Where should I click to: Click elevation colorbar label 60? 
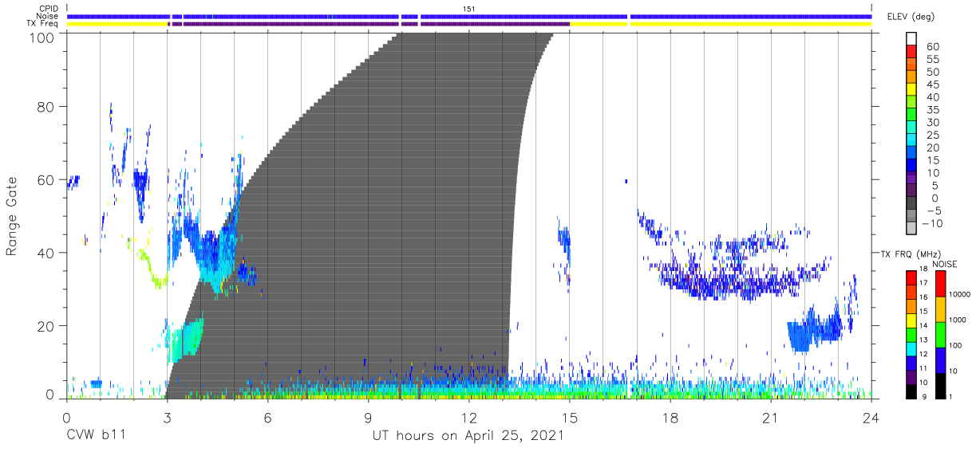click(x=933, y=47)
